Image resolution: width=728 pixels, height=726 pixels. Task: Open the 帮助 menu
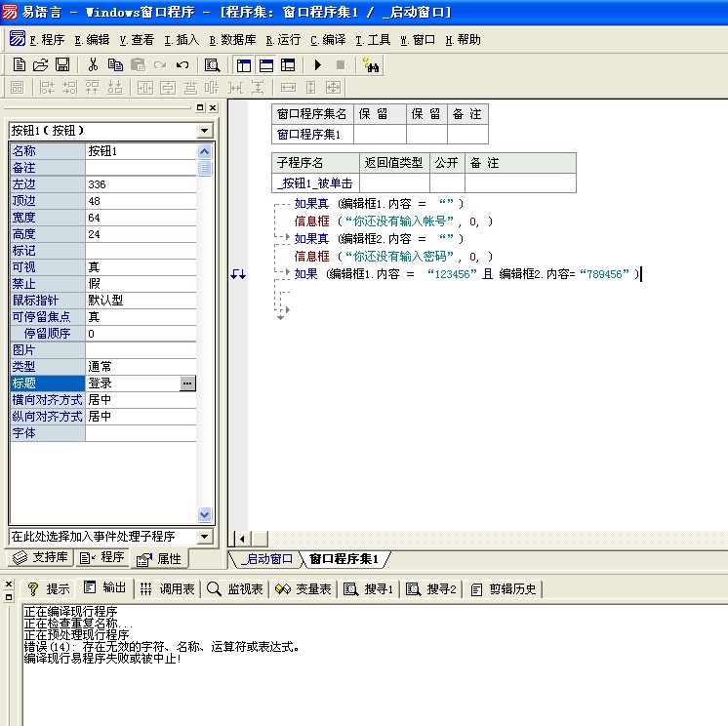coord(463,40)
